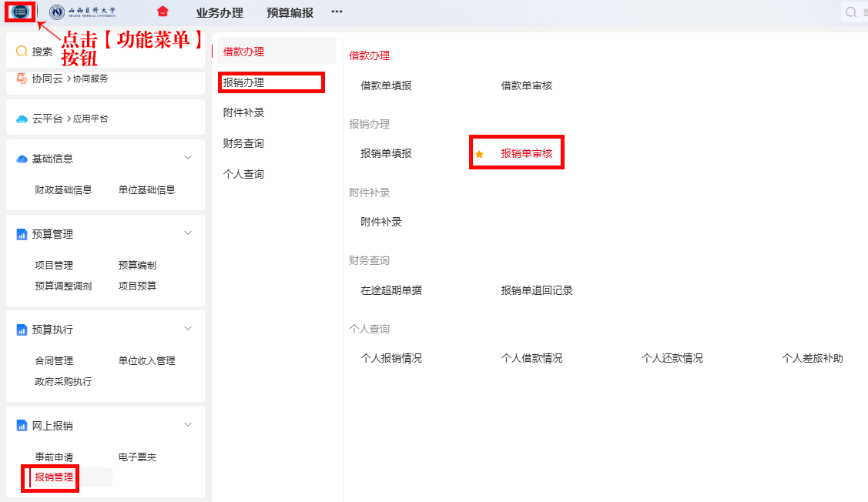The width and height of the screenshot is (868, 502).
Task: Click the Shanxi Medical University logo
Action: tap(83, 12)
